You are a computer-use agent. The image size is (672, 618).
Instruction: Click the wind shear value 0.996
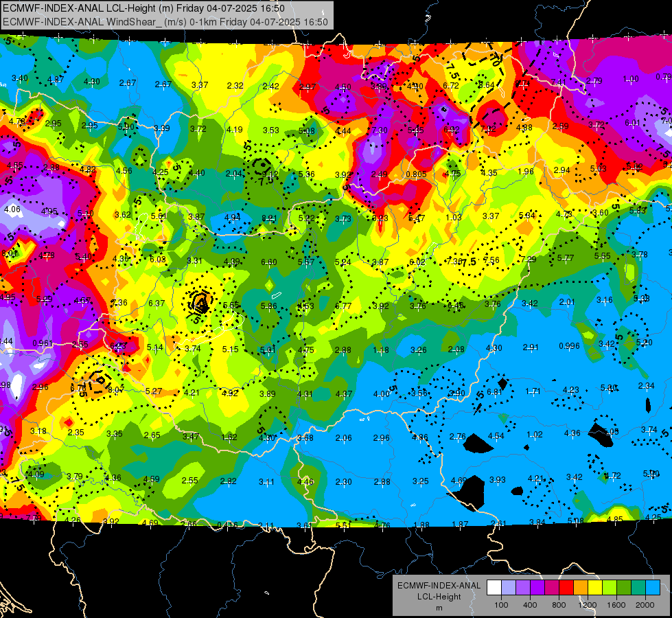(x=569, y=345)
